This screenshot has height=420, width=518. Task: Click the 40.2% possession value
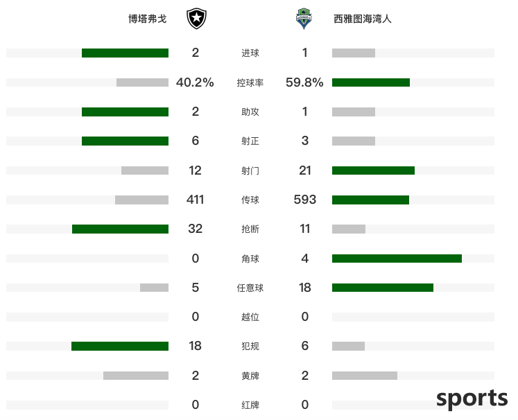coord(195,82)
